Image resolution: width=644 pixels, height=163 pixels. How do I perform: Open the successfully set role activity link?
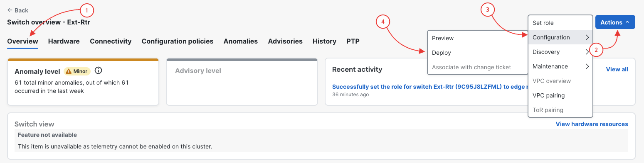[x=430, y=87]
